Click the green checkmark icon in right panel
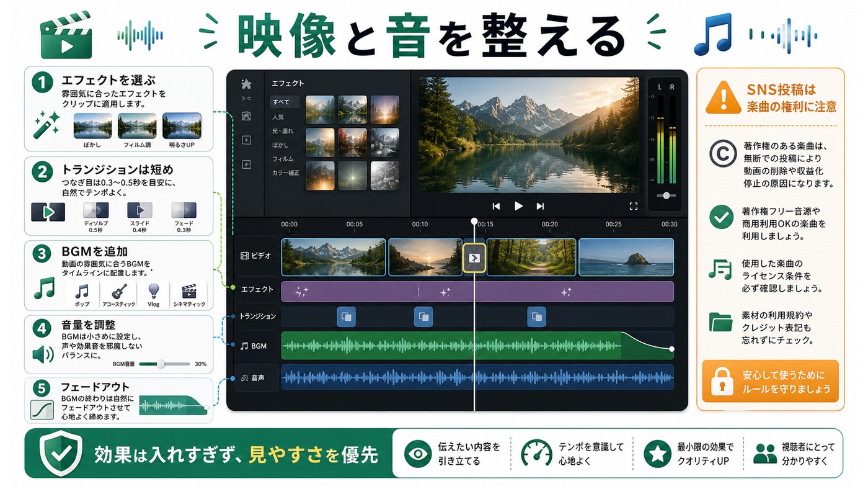This screenshot has height=489, width=868. [x=721, y=217]
